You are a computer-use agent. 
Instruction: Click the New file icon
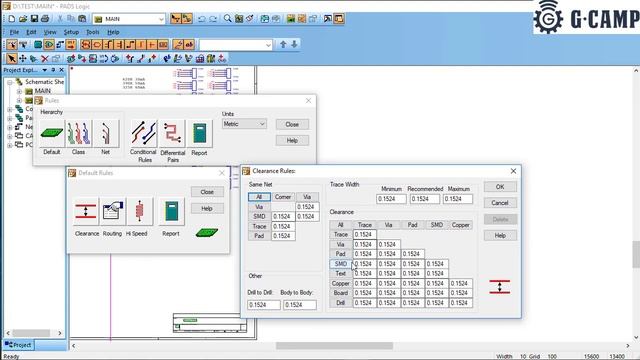pyautogui.click(x=11, y=19)
